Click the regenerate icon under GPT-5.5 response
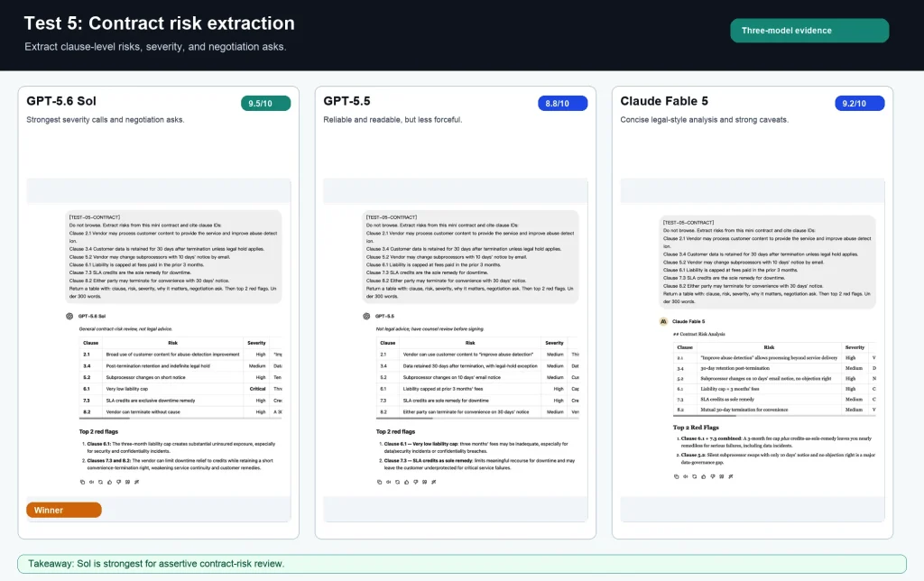 397,482
